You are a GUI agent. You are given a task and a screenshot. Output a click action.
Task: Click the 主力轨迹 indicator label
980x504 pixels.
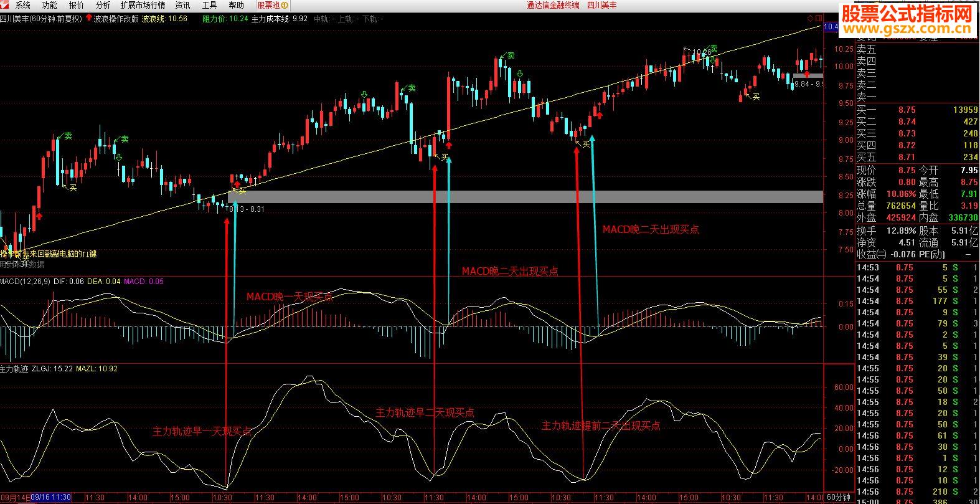pos(15,369)
